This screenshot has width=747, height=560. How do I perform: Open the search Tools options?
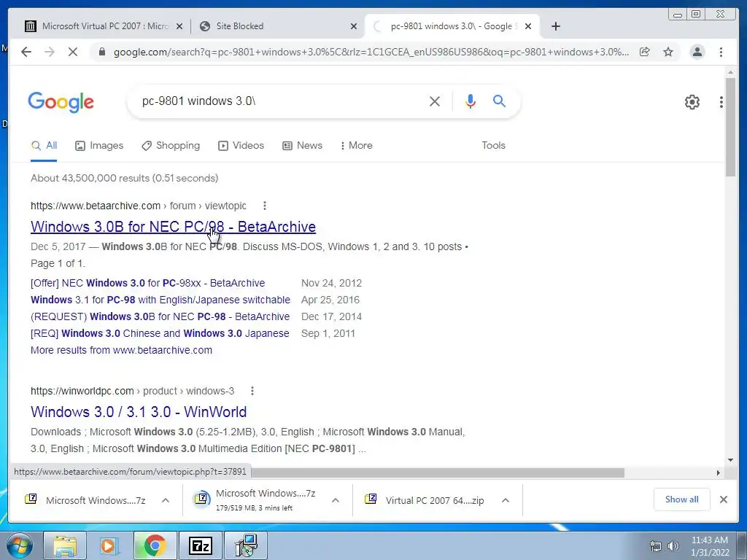pos(494,146)
